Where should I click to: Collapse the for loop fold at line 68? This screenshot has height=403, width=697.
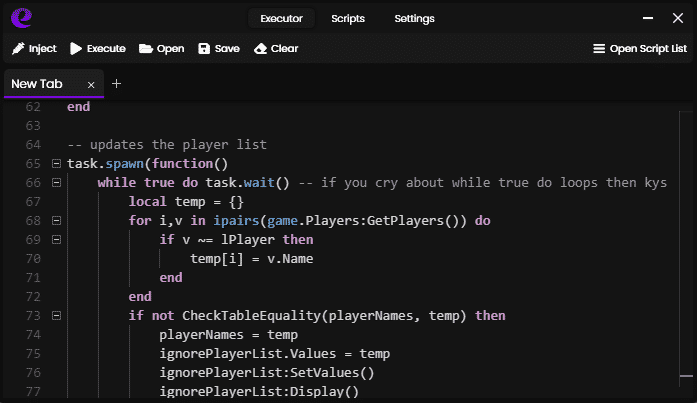(x=56, y=220)
